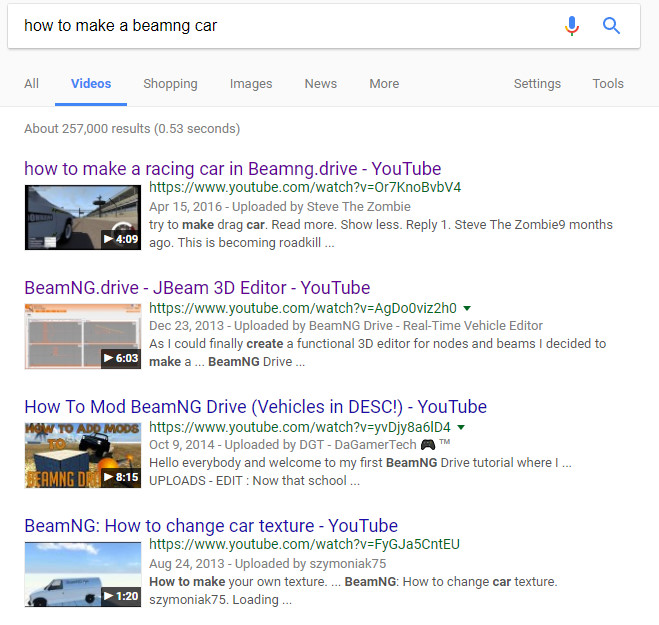
Task: Open dropdown arrow beside How To Mod URL
Action: click(461, 427)
